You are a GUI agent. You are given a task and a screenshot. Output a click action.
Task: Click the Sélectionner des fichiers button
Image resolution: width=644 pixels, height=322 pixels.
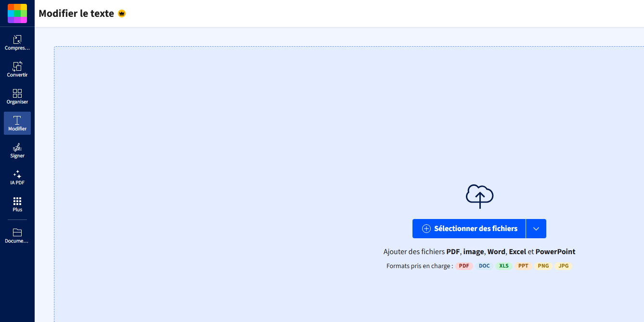pos(468,228)
